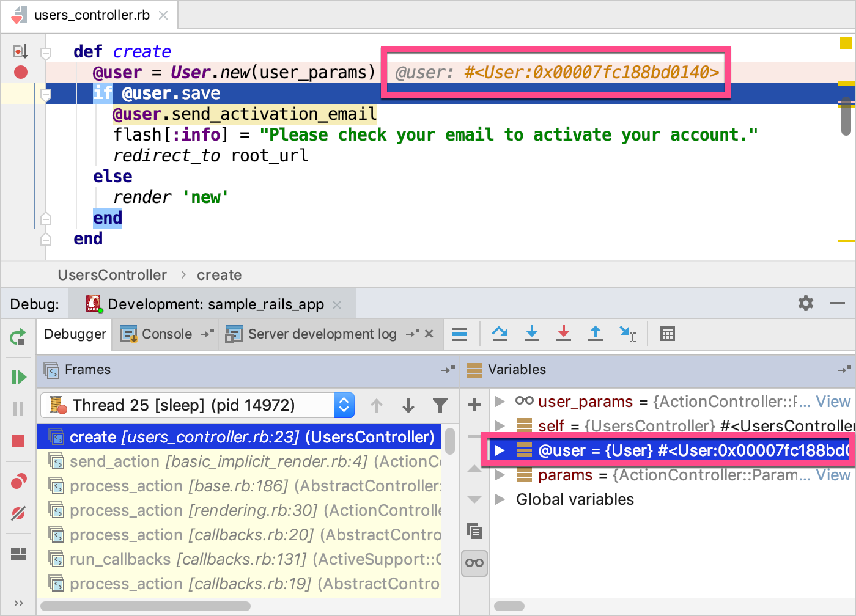Select run_callbacks [callbacks.rb:131] frame
This screenshot has width=856, height=616.
pos(239,559)
